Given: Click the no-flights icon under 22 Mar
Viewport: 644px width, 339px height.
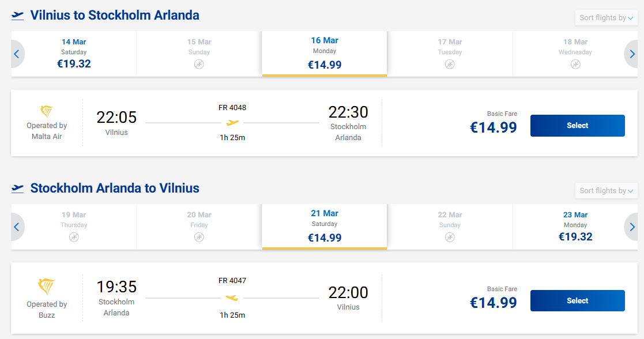Looking at the screenshot, I should pos(450,237).
